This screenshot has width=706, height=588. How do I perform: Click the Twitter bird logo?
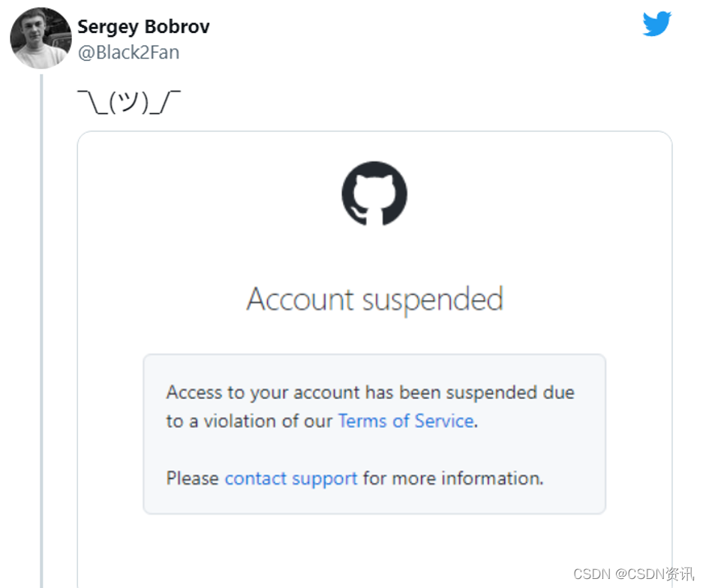click(x=656, y=24)
